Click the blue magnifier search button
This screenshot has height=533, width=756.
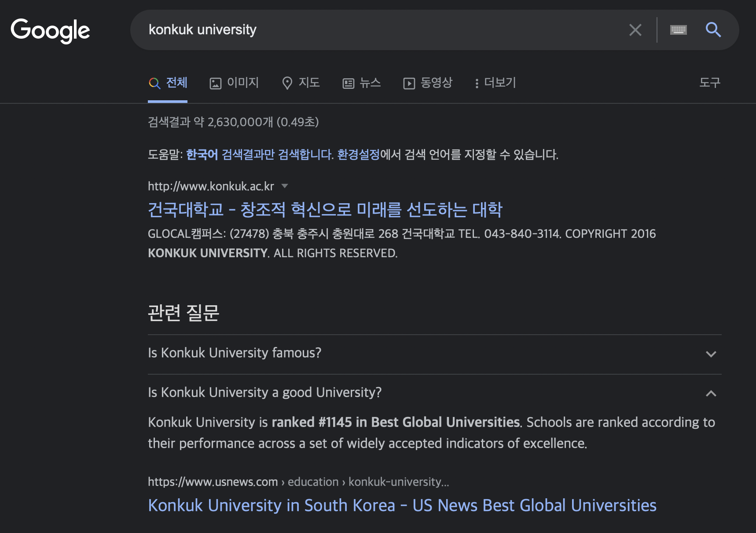tap(713, 30)
